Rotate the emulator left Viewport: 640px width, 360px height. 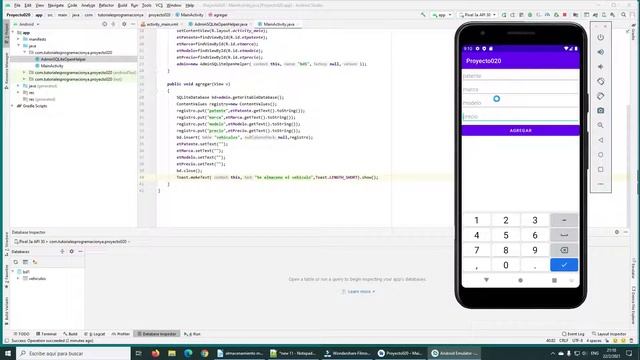coord(600,82)
